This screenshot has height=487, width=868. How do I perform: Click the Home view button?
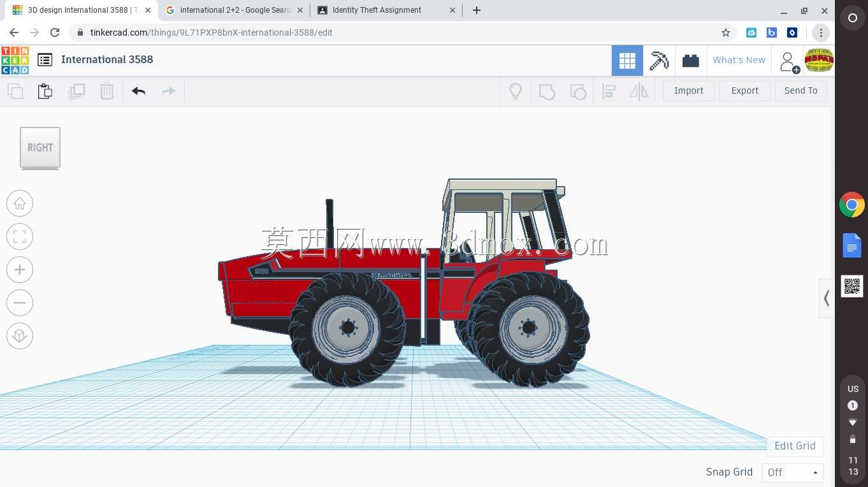point(20,203)
